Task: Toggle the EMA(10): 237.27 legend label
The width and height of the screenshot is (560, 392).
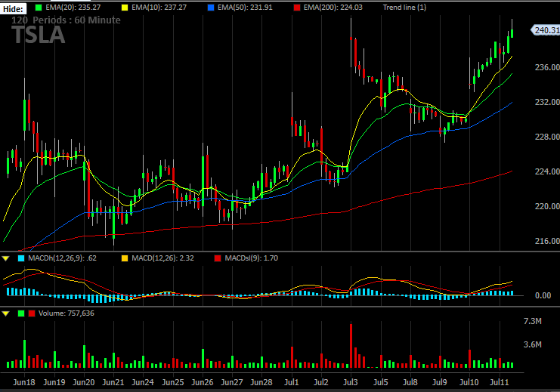Action: click(159, 8)
